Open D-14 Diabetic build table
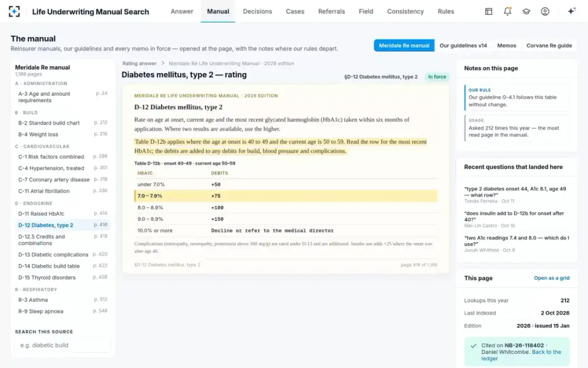The image size is (588, 368). coord(63,266)
